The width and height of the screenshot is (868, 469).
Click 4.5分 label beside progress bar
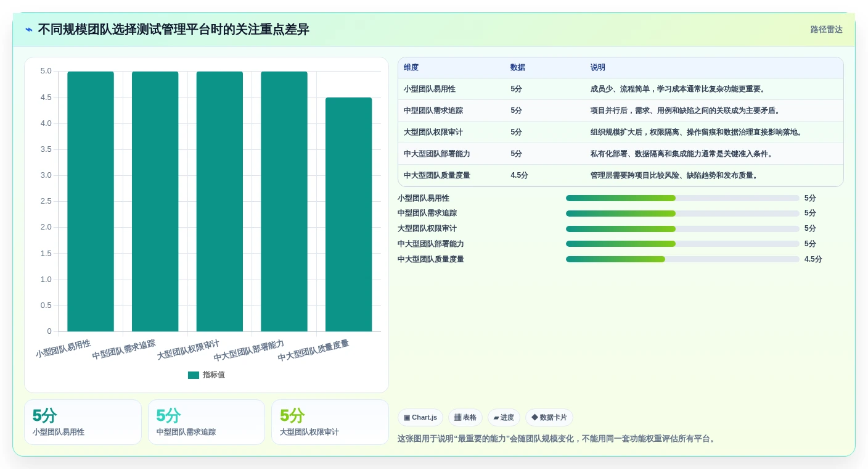click(x=813, y=259)
